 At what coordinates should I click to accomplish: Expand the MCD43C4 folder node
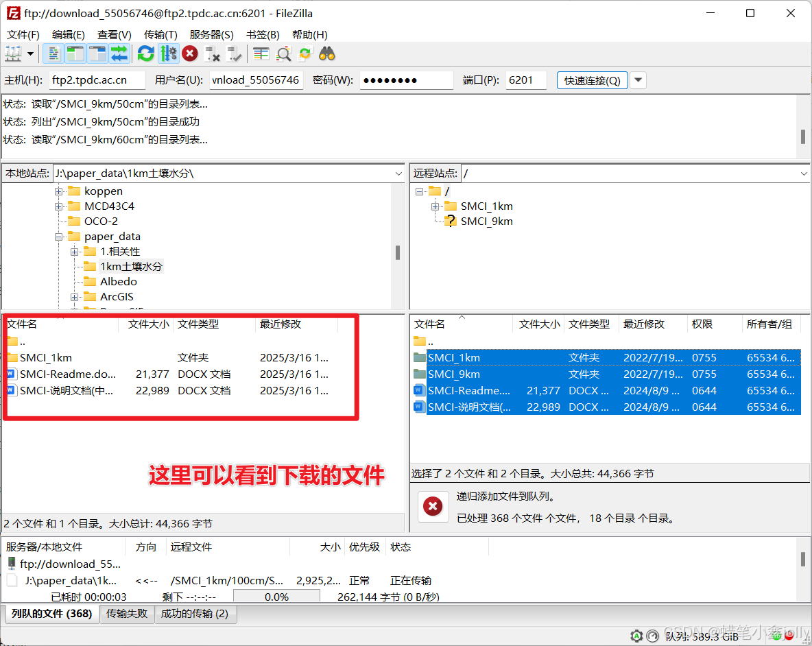tap(58, 206)
